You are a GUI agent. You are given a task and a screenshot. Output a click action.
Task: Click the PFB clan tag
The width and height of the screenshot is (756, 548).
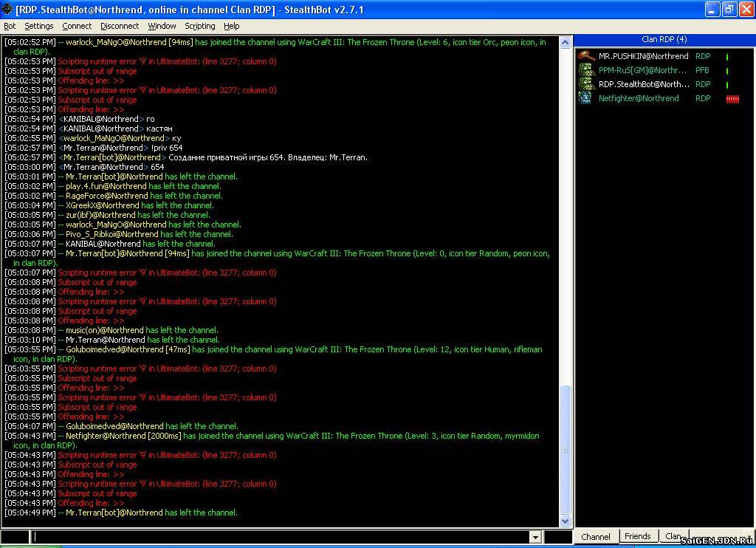tap(702, 70)
